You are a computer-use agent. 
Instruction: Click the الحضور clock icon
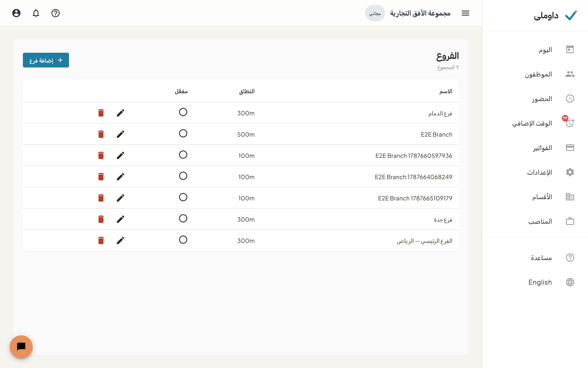point(570,99)
